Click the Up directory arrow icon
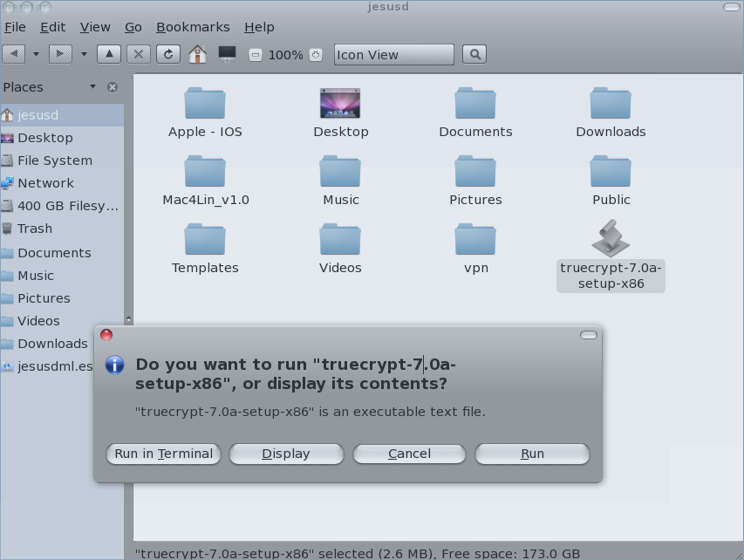 109,54
